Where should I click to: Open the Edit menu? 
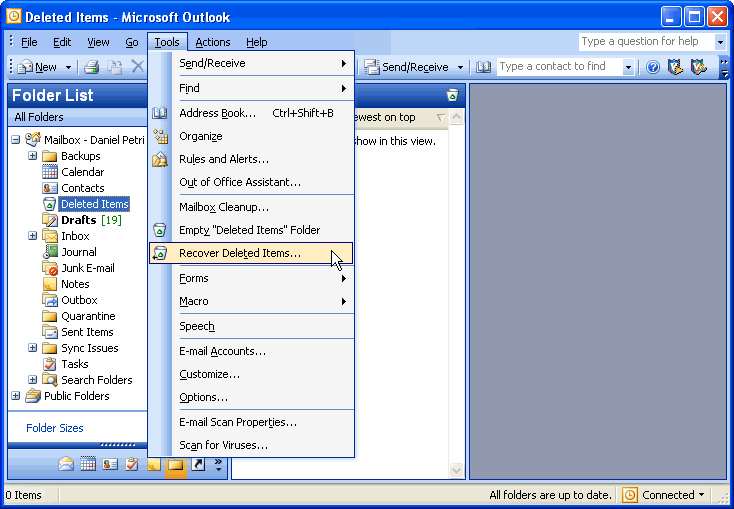point(62,42)
